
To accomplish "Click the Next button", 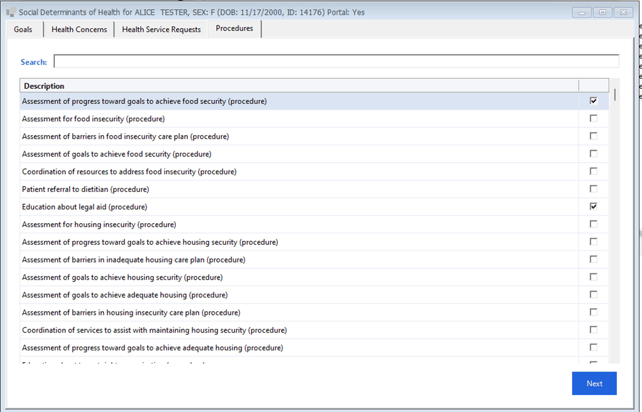I will point(594,383).
